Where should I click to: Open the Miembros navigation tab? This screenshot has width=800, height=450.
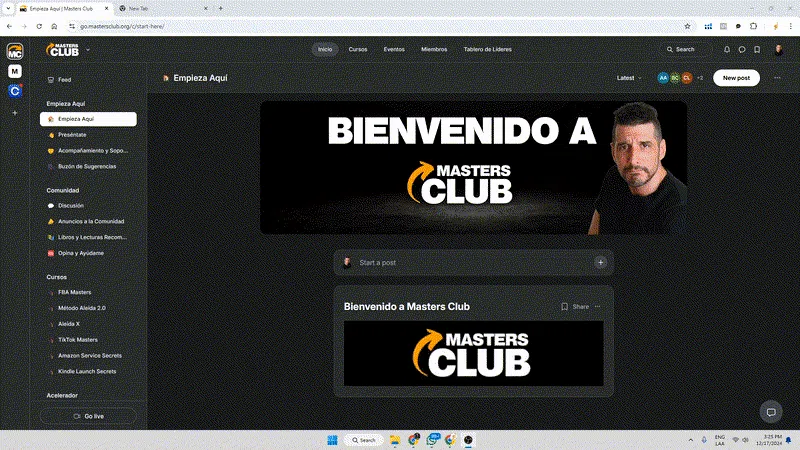(x=434, y=49)
